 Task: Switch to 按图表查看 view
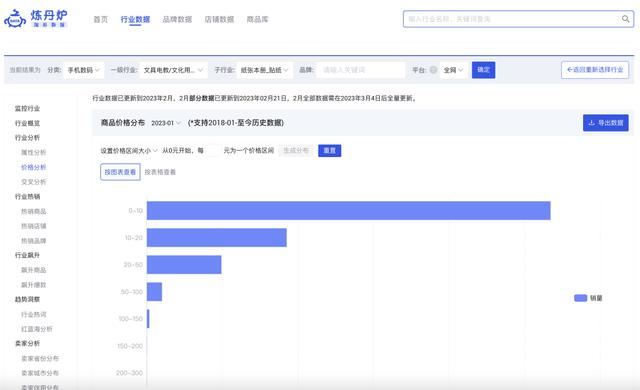[x=120, y=172]
